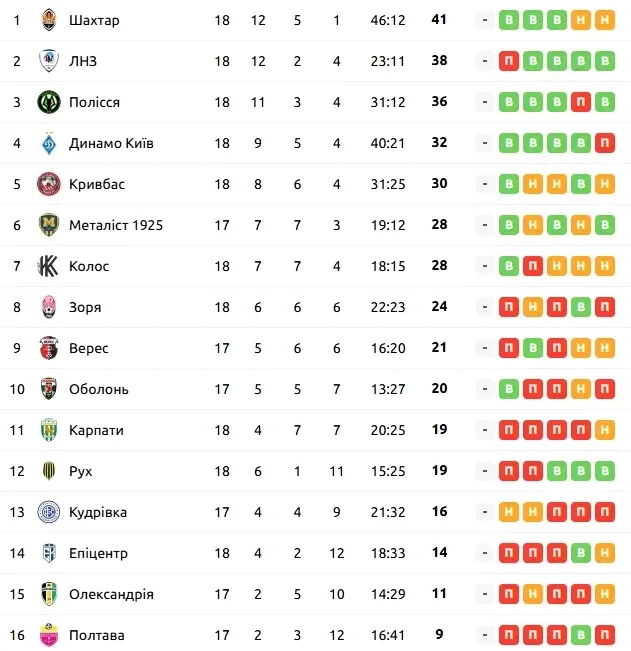The height and width of the screenshot is (651, 631).
Task: Click the orange Н badge in Кудрівка's row
Action: click(508, 512)
